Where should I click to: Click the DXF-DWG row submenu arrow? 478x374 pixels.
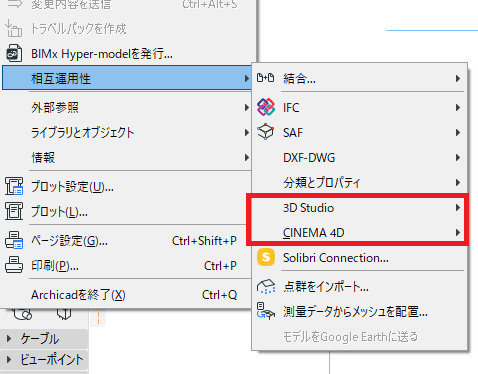coord(458,157)
